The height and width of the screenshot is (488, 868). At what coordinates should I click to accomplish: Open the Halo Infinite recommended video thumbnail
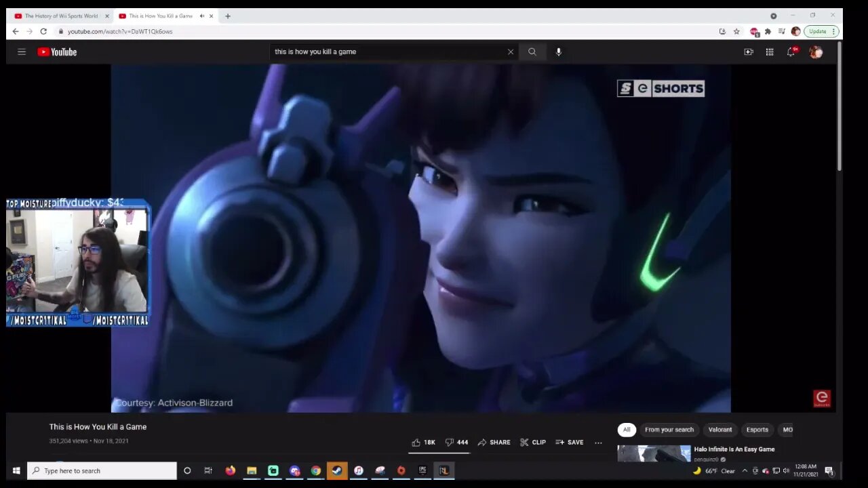pos(654,453)
